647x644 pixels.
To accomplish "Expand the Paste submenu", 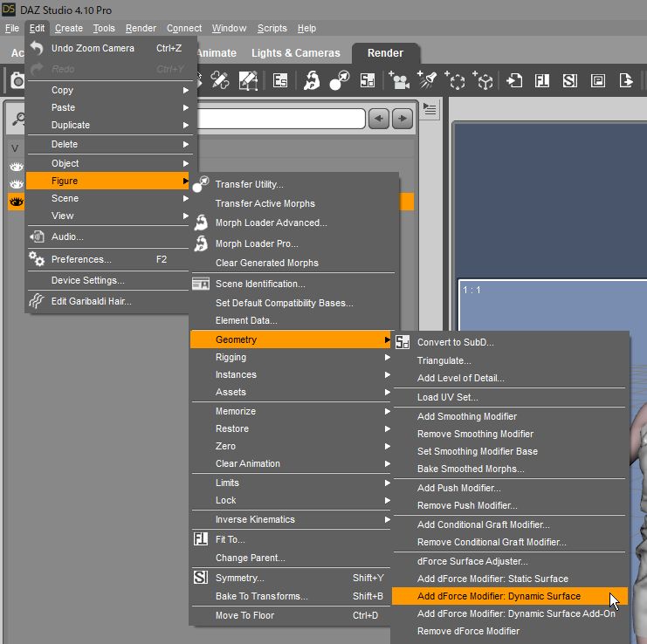I will click(108, 107).
